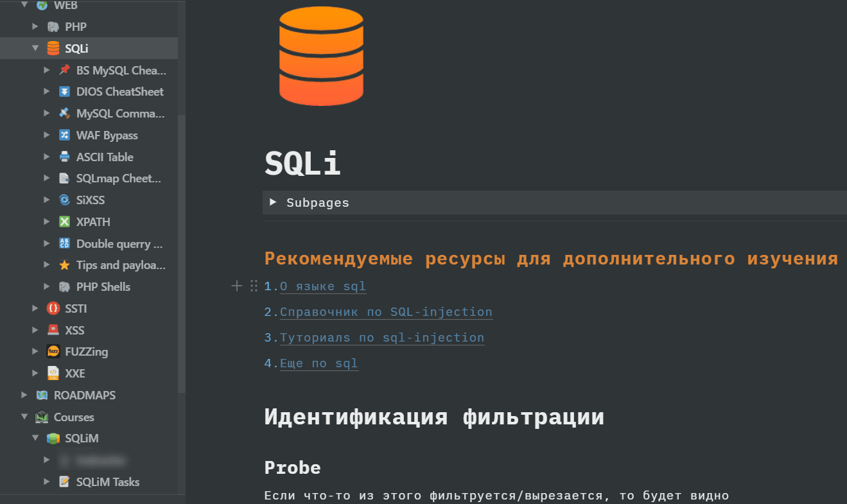Open the ASCII Table page
Viewport: 847px width, 504px height.
pos(105,157)
